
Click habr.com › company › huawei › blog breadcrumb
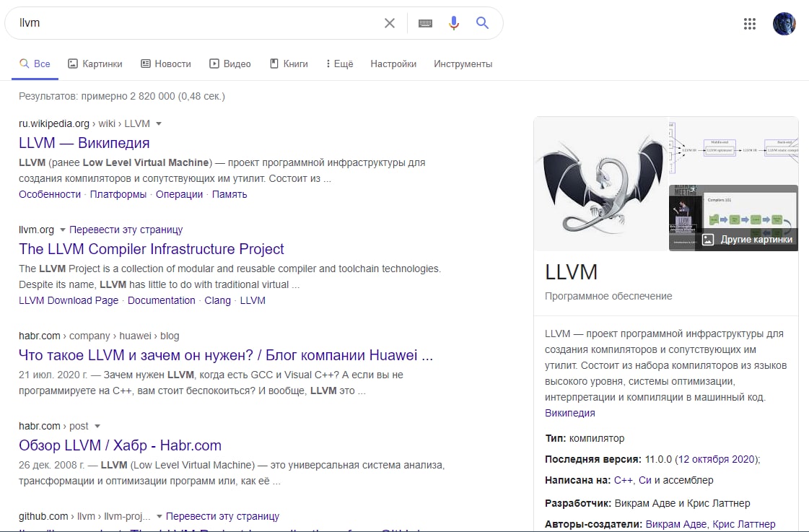pos(99,336)
